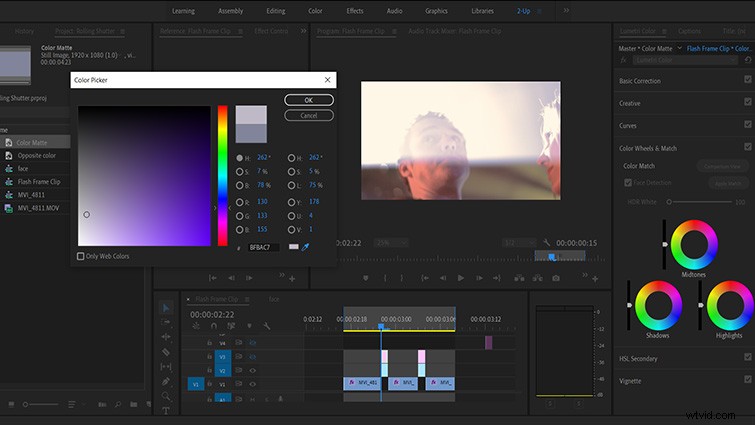Select the Razor tool in timeline toolbar
755x425 pixels.
click(166, 352)
